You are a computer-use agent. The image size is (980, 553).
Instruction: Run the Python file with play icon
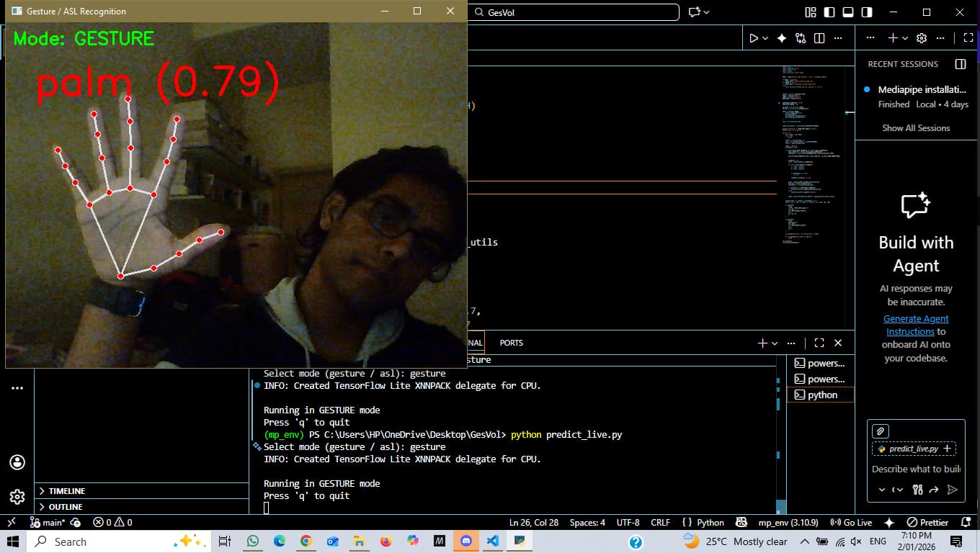pos(753,38)
